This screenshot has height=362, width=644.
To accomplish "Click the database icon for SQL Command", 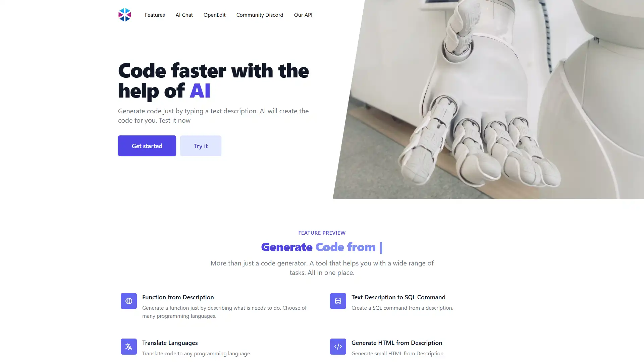I will (338, 301).
